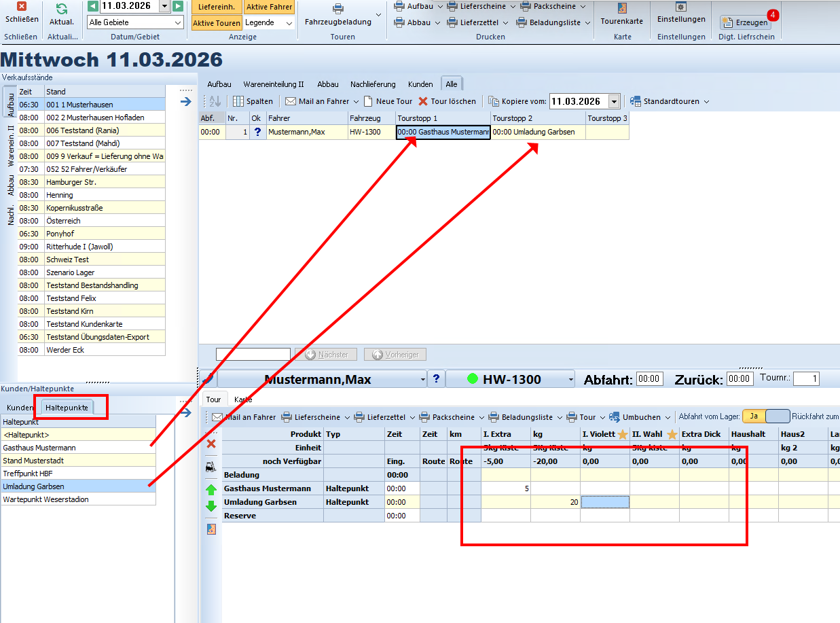Click the Erzeugen button for digital delivery notes
Image resolution: width=840 pixels, height=623 pixels.
(x=745, y=22)
